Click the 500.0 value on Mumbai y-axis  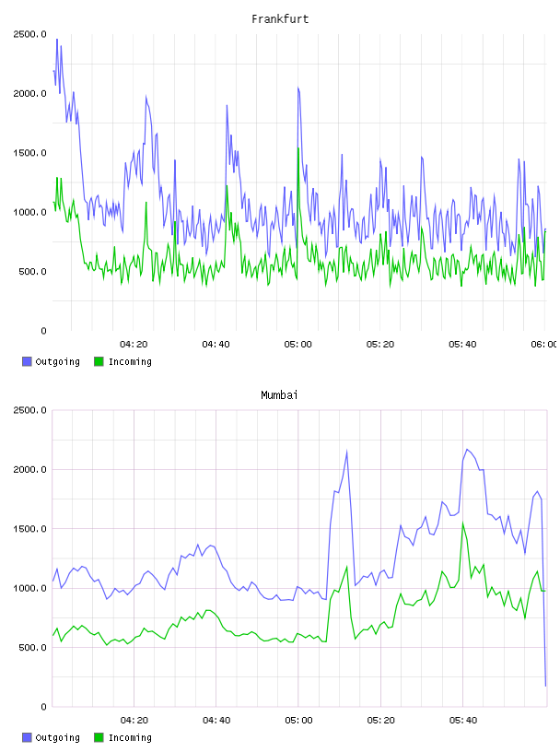point(33,648)
